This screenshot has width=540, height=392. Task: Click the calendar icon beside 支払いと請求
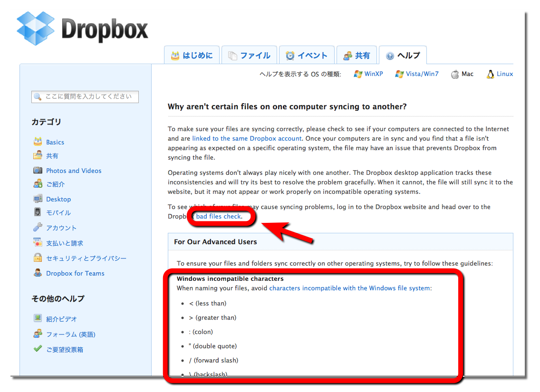coord(38,242)
